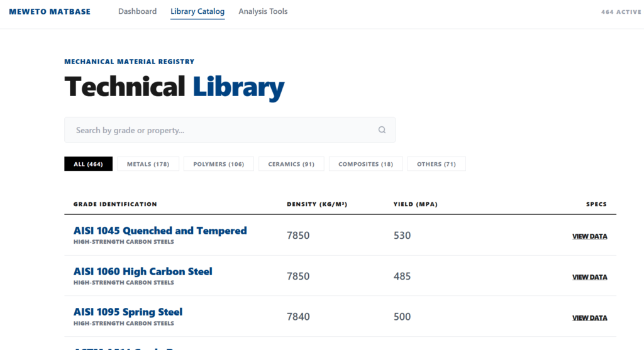
Task: Focus the grade or property search field
Action: coord(220,130)
